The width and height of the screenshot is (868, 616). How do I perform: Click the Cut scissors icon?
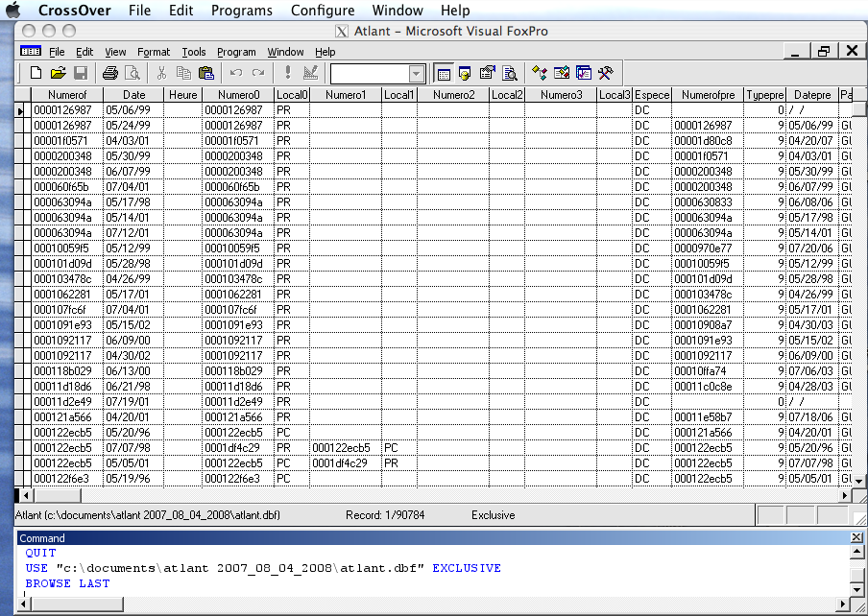click(x=161, y=73)
